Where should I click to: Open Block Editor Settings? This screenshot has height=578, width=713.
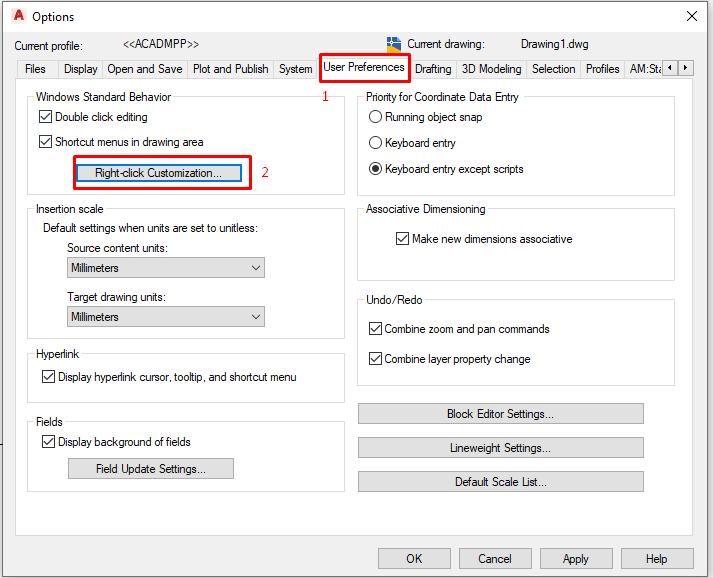point(500,414)
